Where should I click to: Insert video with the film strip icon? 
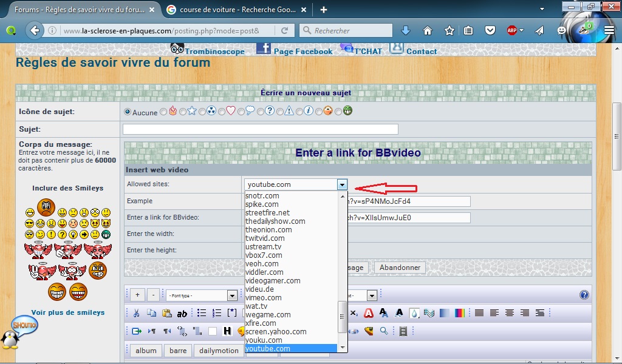403,331
